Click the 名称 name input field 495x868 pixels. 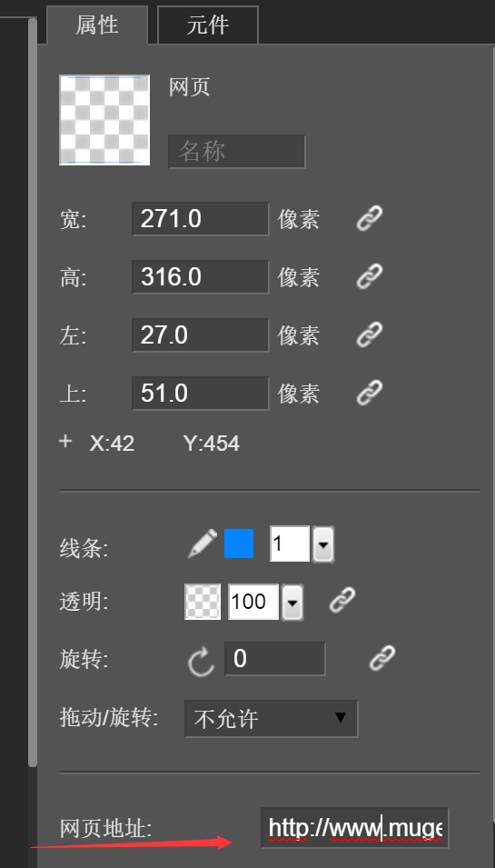[x=237, y=151]
